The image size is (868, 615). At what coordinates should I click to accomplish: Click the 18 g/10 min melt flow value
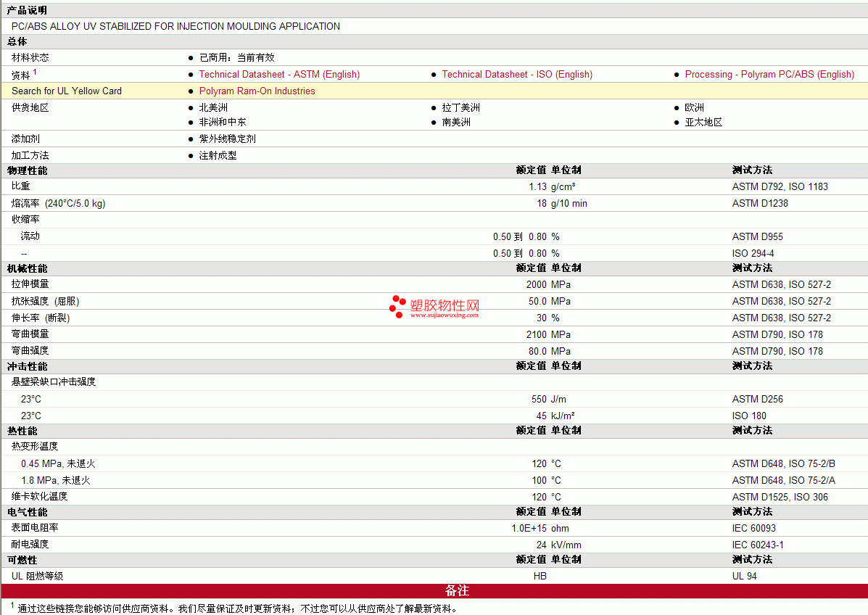562,203
